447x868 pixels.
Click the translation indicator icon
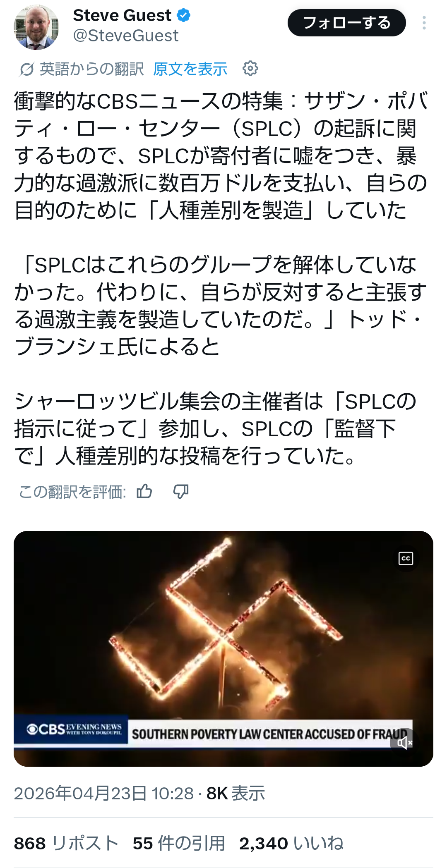click(x=26, y=69)
